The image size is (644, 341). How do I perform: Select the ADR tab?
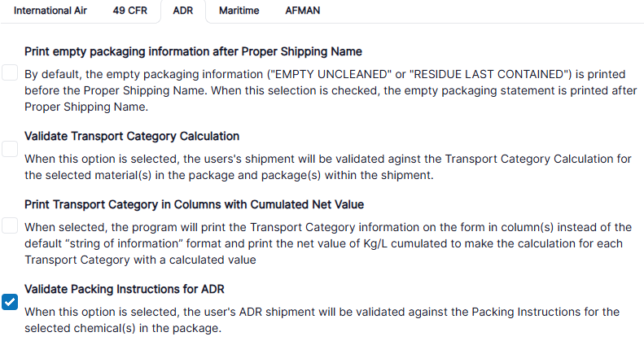[x=183, y=11]
